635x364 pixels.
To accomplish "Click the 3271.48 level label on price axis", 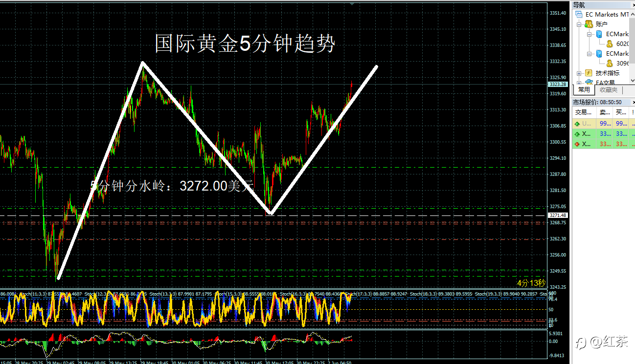I will [x=558, y=215].
